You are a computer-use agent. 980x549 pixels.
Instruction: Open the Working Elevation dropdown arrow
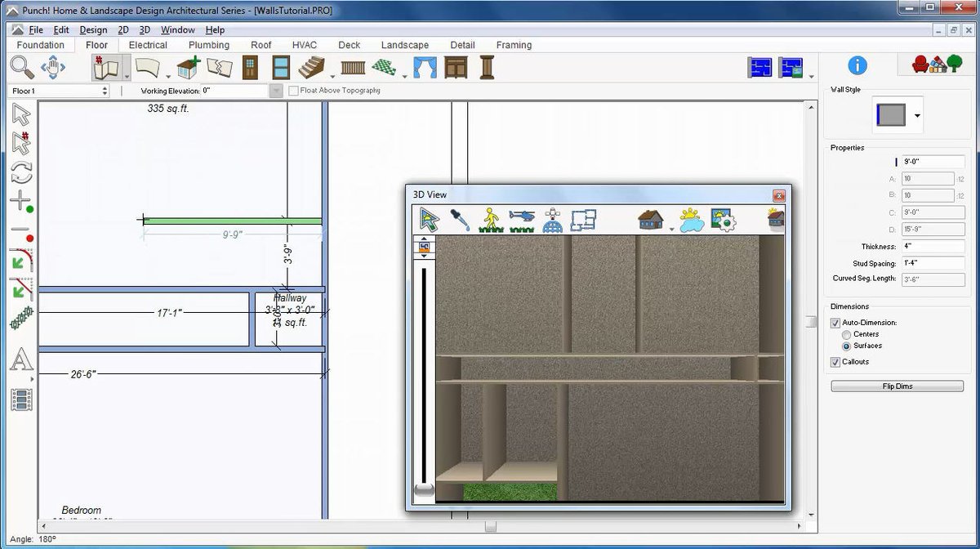pyautogui.click(x=277, y=91)
